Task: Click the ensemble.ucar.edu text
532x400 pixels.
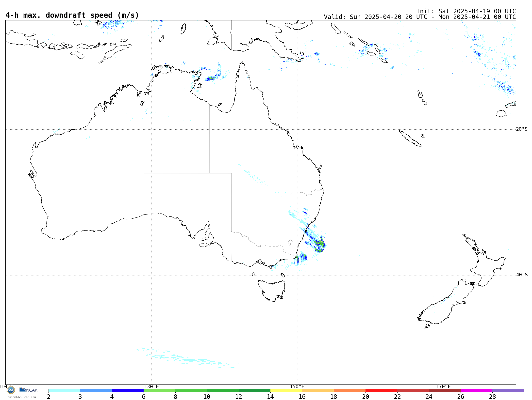Action: (x=22, y=397)
